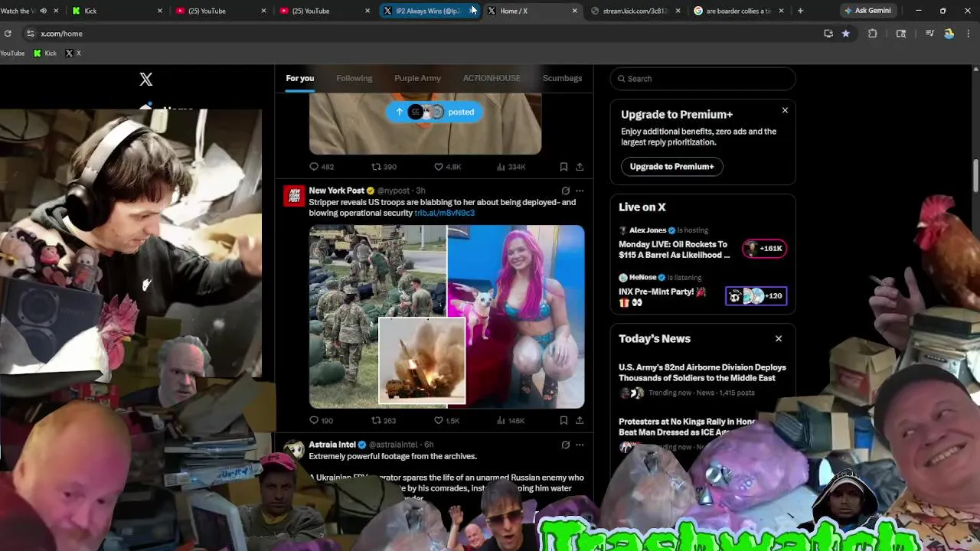The image size is (980, 551).
Task: Open the Chrome three-dot menu
Action: click(969, 34)
